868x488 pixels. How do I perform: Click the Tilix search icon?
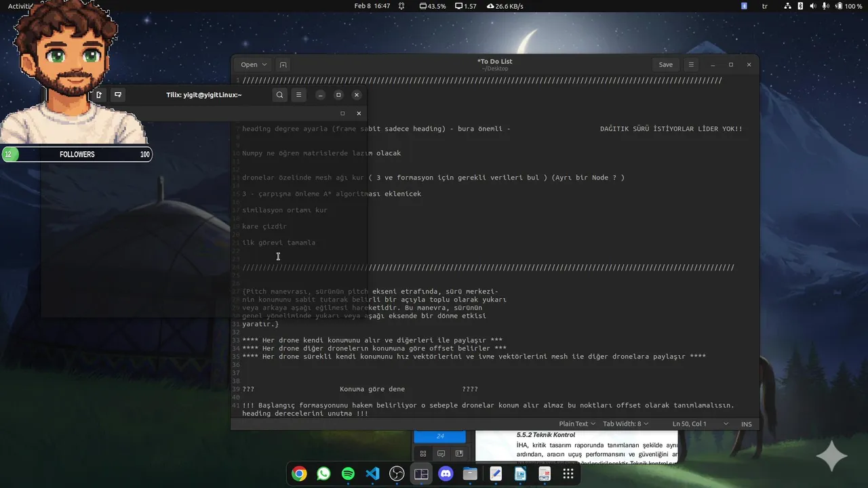279,95
